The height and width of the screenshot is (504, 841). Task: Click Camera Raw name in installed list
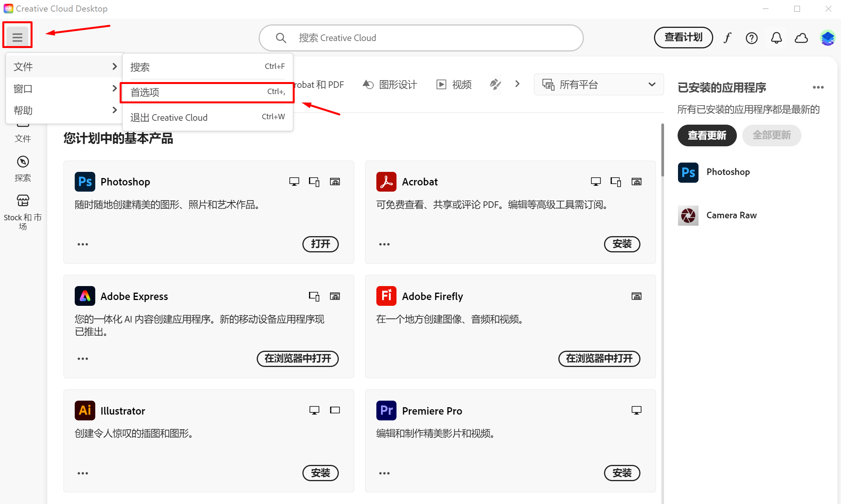coord(731,216)
